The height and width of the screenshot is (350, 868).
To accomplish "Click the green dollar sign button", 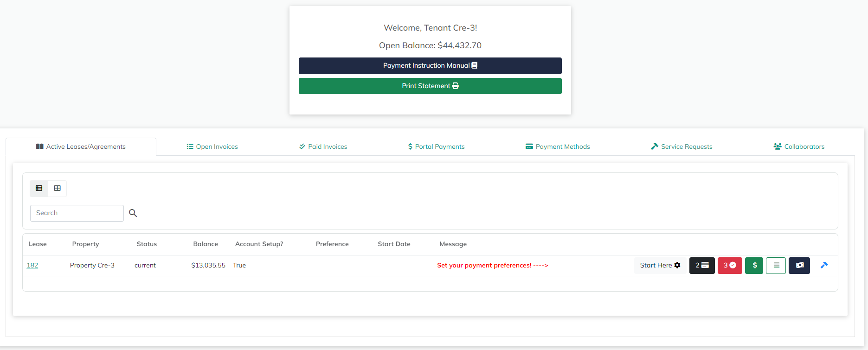I will pos(754,266).
